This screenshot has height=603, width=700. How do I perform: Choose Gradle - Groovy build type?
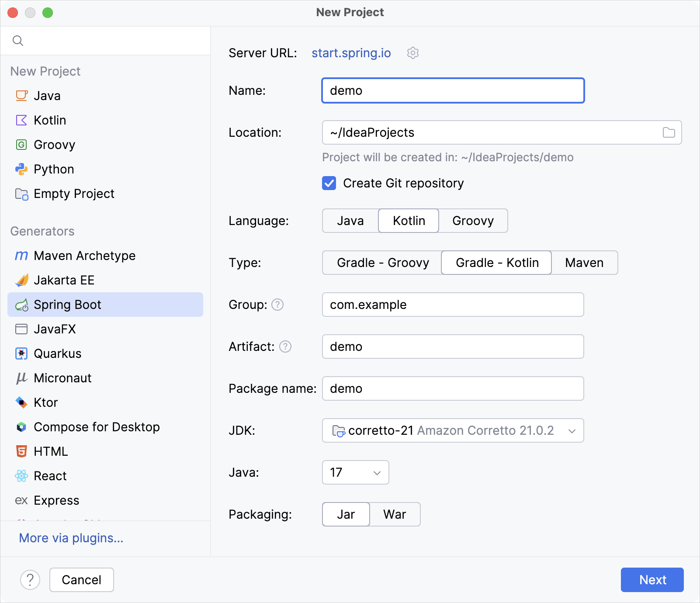(382, 263)
